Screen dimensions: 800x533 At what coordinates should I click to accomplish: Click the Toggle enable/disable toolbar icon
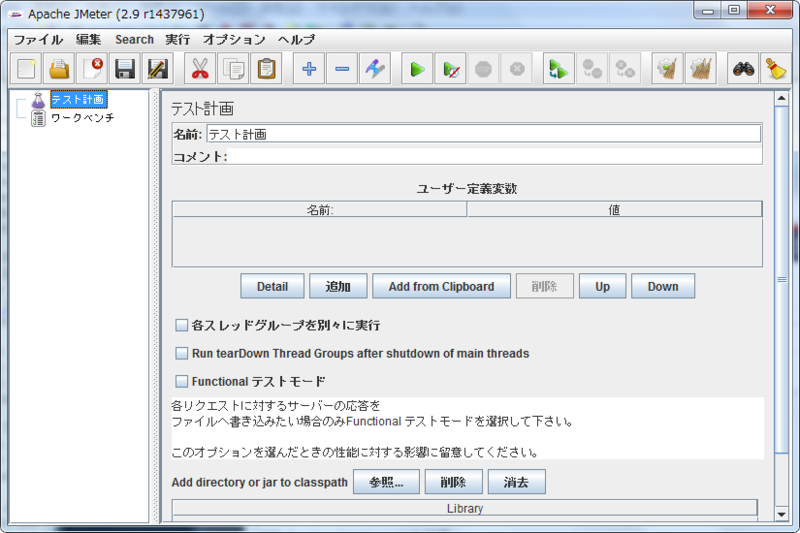pos(375,68)
